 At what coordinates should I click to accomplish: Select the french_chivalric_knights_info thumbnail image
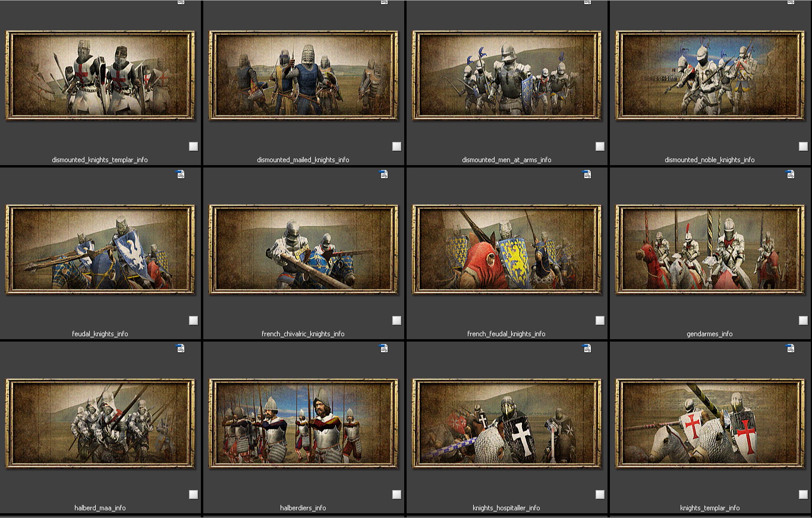coord(303,249)
